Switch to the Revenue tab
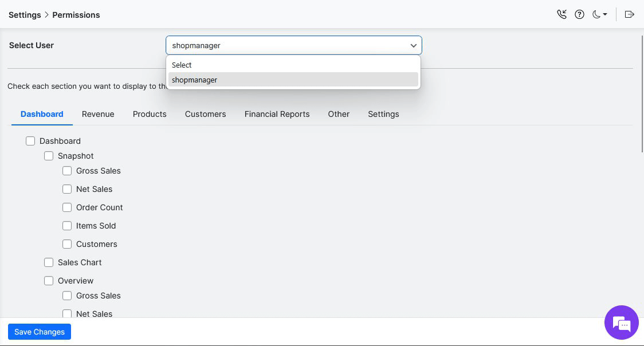644x346 pixels. coord(98,114)
